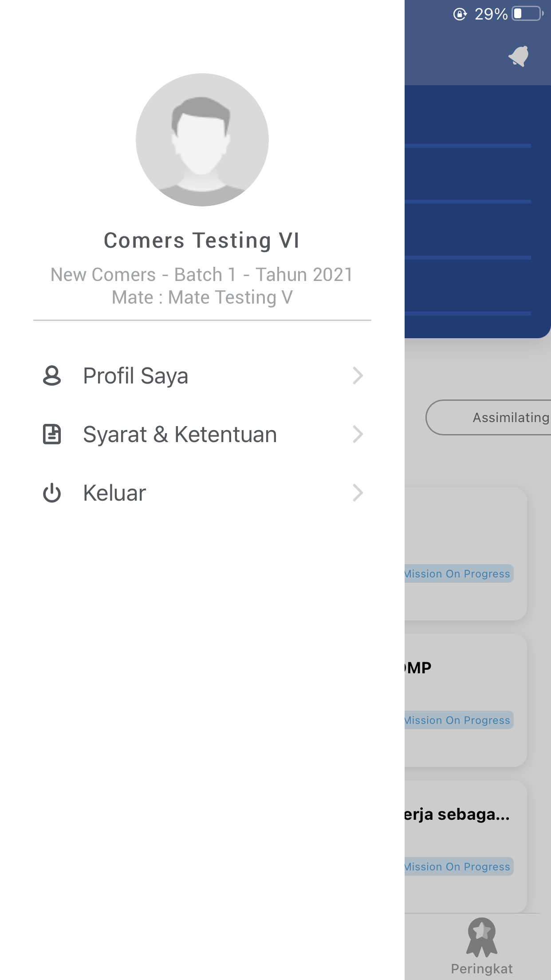
Task: Tap the screen rotation lock status icon
Action: coord(460,14)
